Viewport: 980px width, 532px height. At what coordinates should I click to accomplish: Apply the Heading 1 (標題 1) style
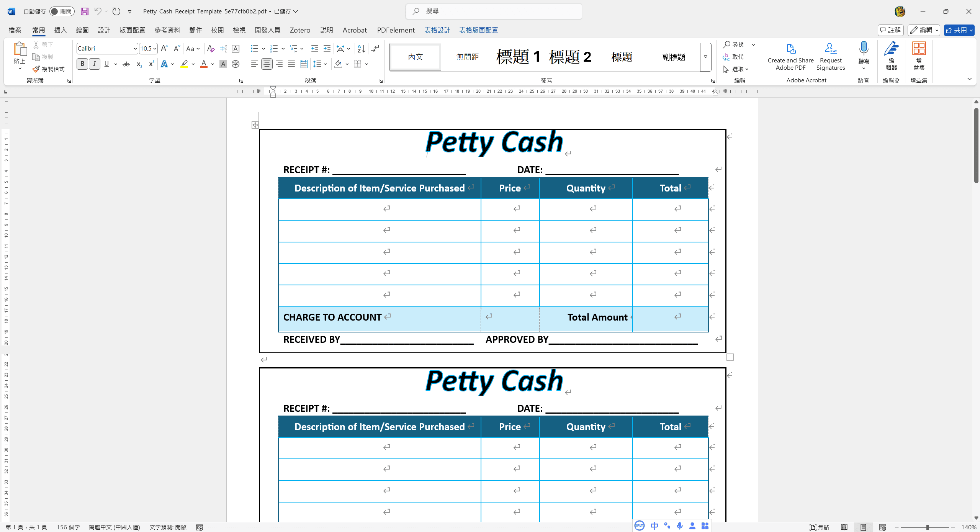(519, 57)
